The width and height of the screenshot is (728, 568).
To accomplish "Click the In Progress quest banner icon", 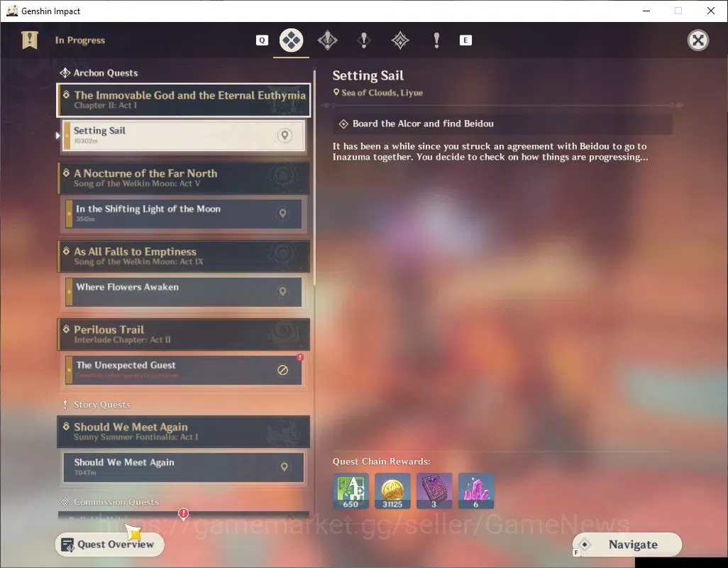I will click(x=30, y=40).
